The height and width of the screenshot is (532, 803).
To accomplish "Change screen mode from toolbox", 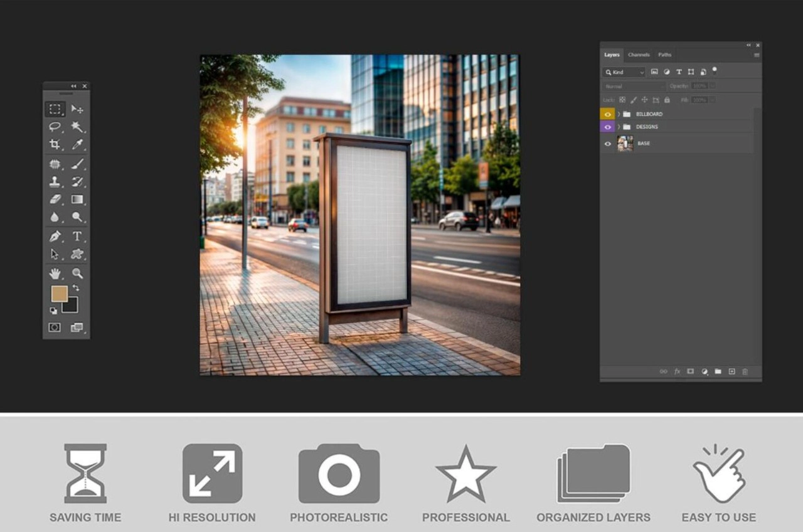I will pyautogui.click(x=77, y=327).
